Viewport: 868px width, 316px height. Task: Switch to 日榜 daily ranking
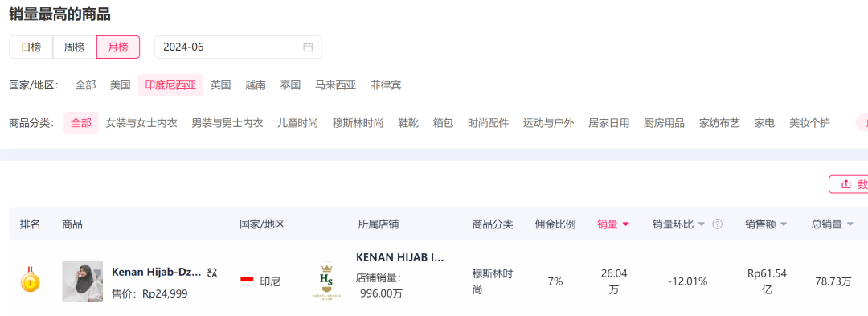coord(31,47)
